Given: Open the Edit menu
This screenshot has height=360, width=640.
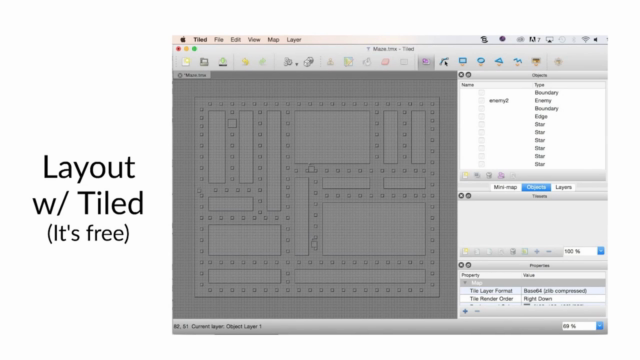Looking at the screenshot, I should (x=235, y=40).
